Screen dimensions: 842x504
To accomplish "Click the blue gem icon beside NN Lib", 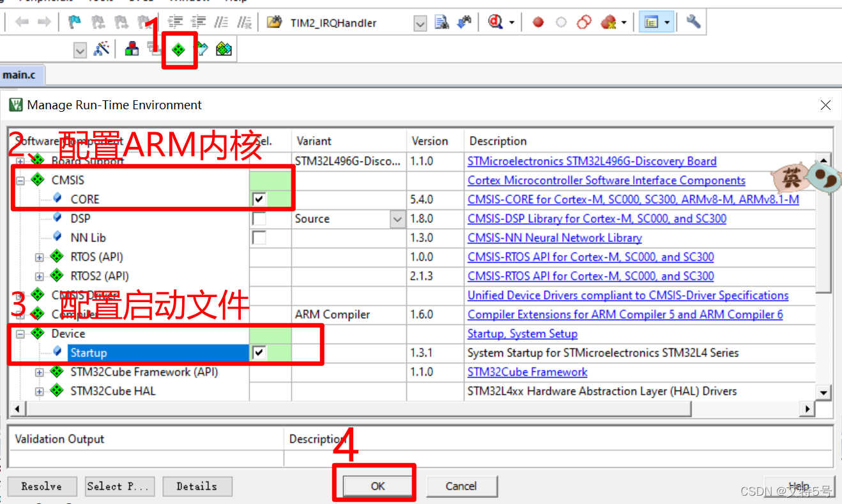I will (57, 237).
